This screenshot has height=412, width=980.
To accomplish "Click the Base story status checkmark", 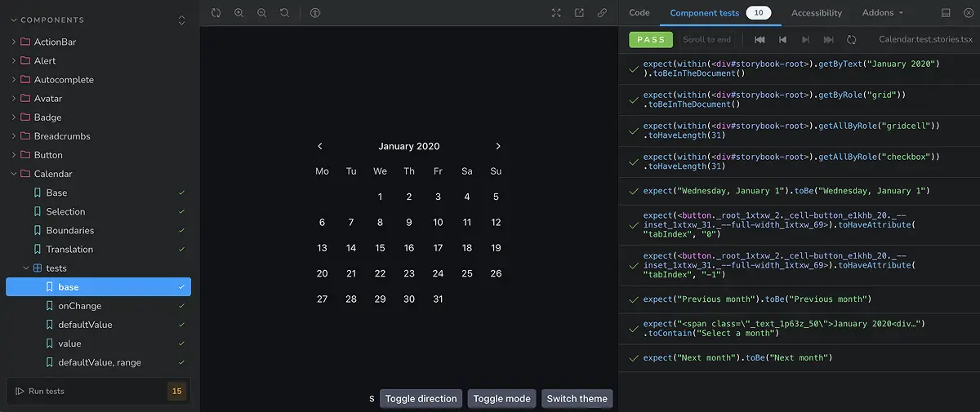I will coord(181,193).
